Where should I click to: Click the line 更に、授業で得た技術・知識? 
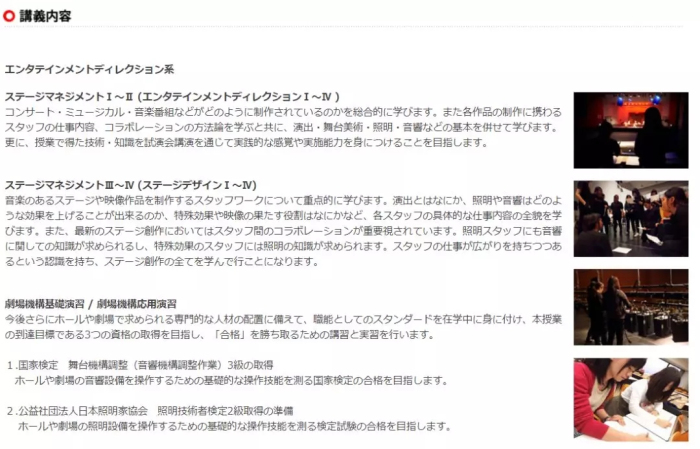(x=246, y=142)
